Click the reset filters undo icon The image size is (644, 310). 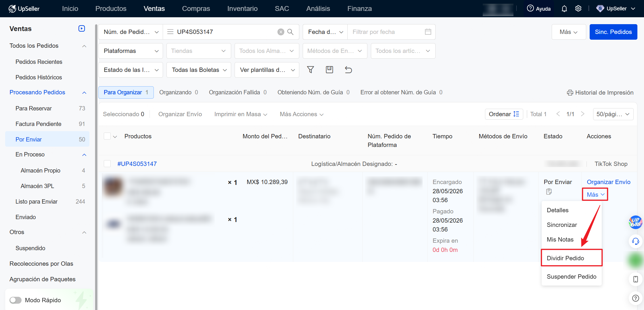click(x=348, y=70)
